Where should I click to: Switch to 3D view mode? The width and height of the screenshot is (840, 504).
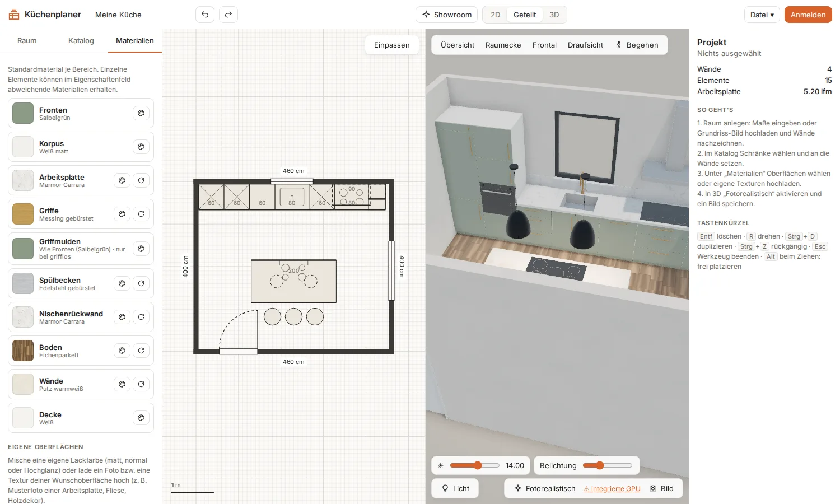coord(554,15)
